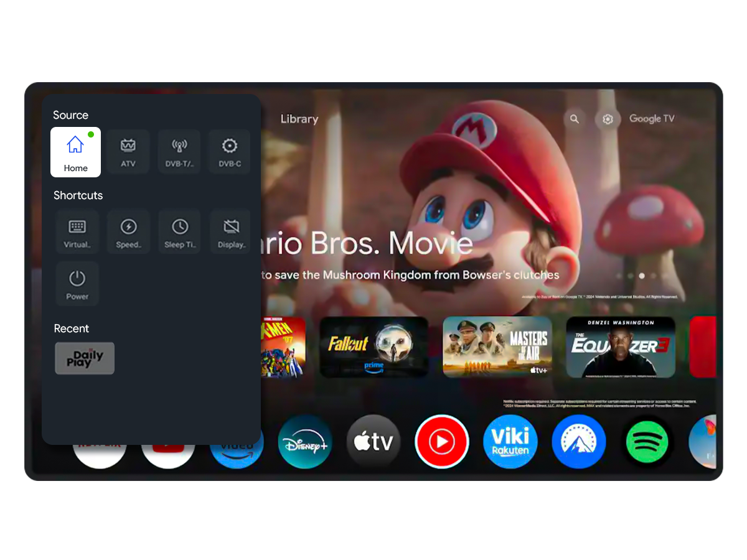Select the Home source tile
The image size is (747, 560).
75,152
